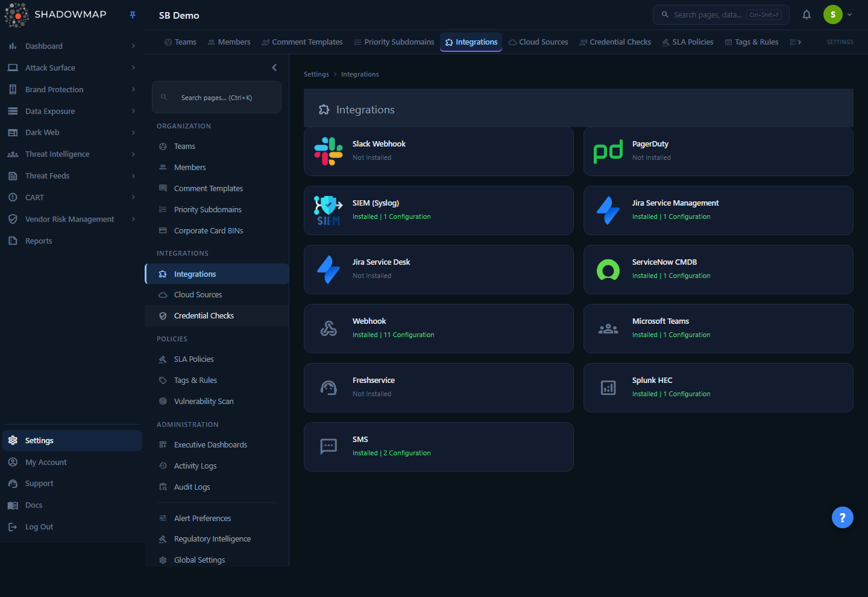Expand the Dashboard menu chevron

coord(133,46)
